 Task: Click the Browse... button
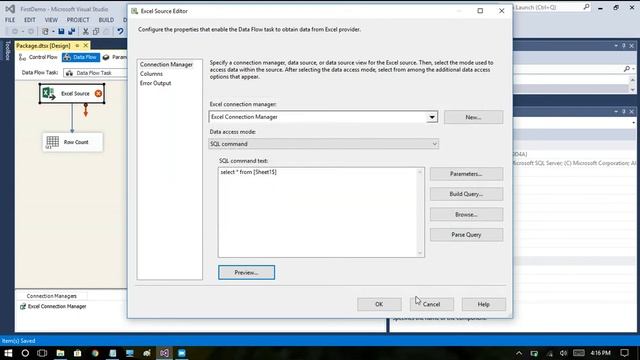466,215
